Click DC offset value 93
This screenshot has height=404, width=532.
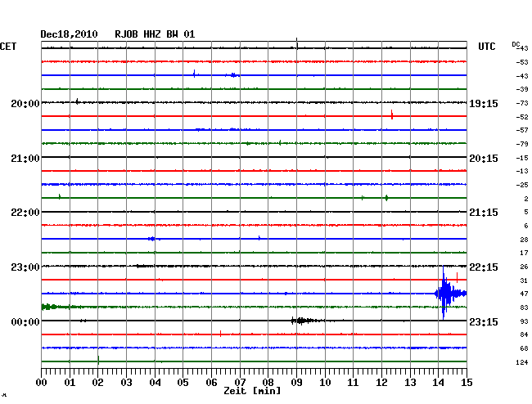524,321
